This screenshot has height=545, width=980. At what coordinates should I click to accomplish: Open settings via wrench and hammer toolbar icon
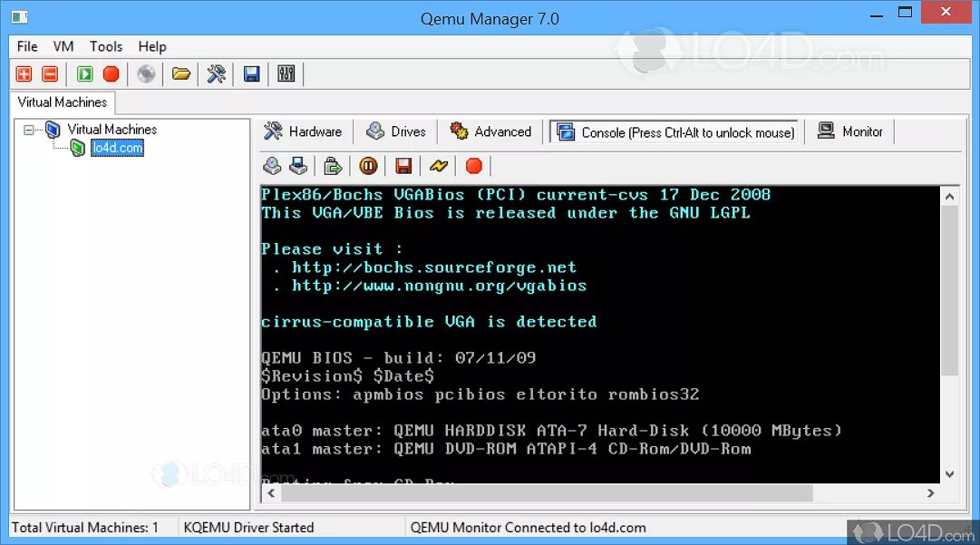[x=217, y=74]
